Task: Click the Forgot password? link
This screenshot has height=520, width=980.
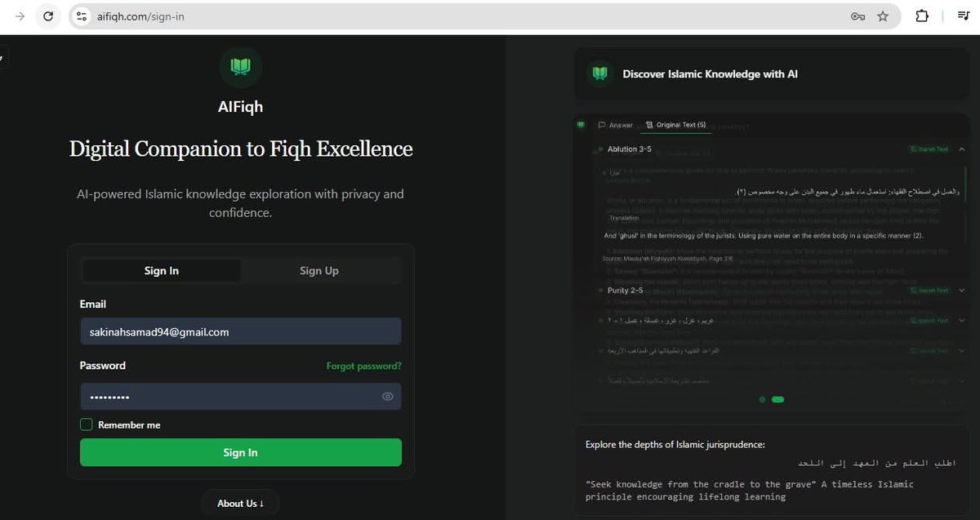Action: [x=363, y=367]
